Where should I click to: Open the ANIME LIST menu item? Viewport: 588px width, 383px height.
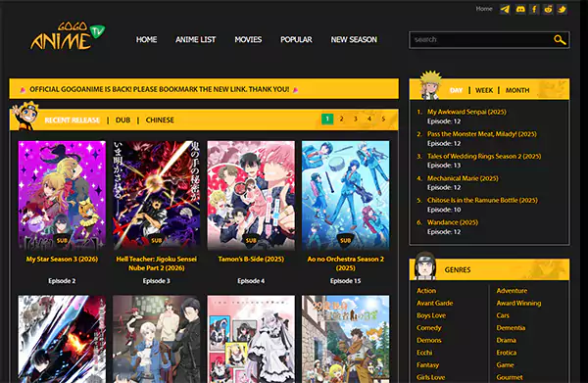(x=195, y=39)
